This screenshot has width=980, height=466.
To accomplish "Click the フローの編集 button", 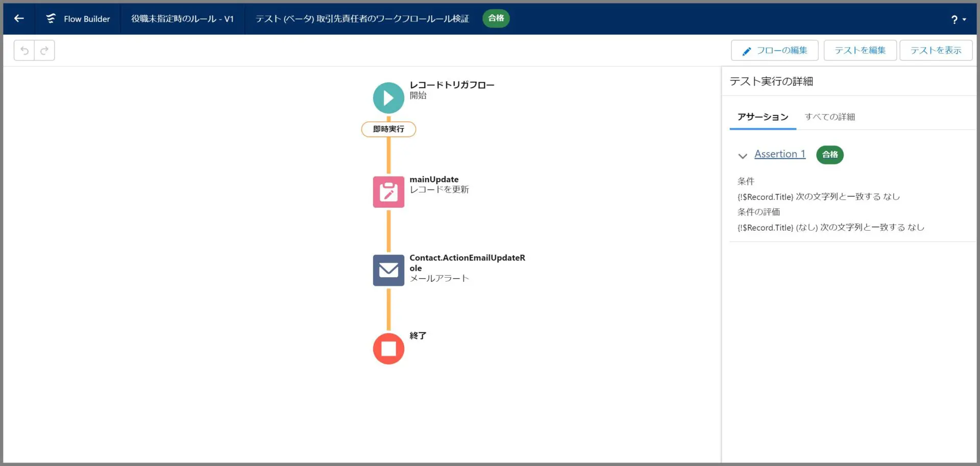I will pos(774,51).
